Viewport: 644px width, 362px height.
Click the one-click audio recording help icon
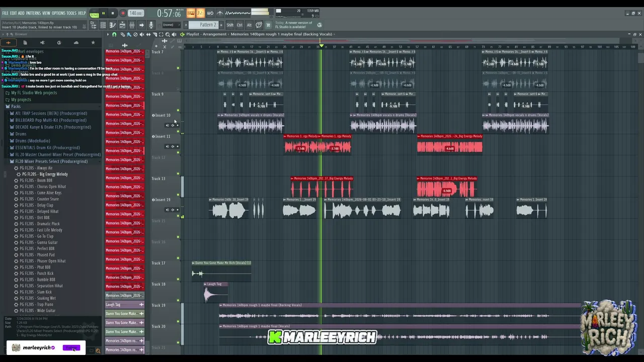coord(259,25)
